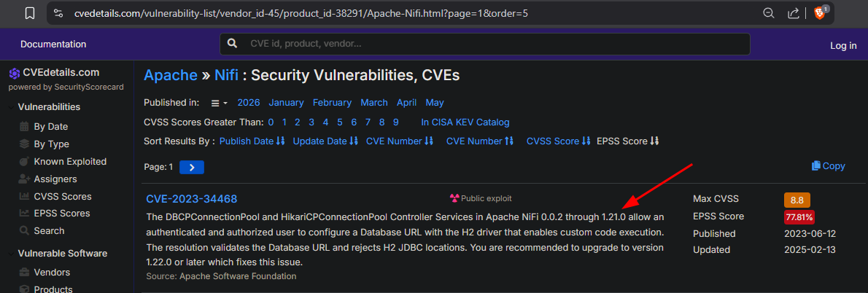Open CVE-2023-34468 details link

[x=192, y=199]
